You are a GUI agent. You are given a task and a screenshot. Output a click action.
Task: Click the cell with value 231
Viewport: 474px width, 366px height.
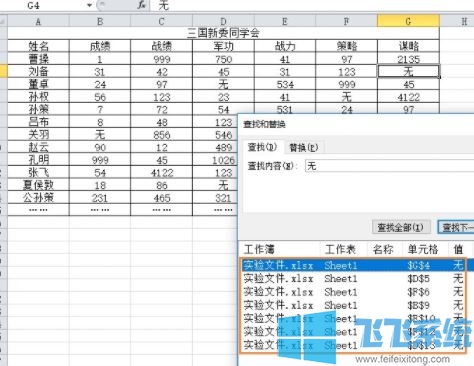(x=100, y=198)
